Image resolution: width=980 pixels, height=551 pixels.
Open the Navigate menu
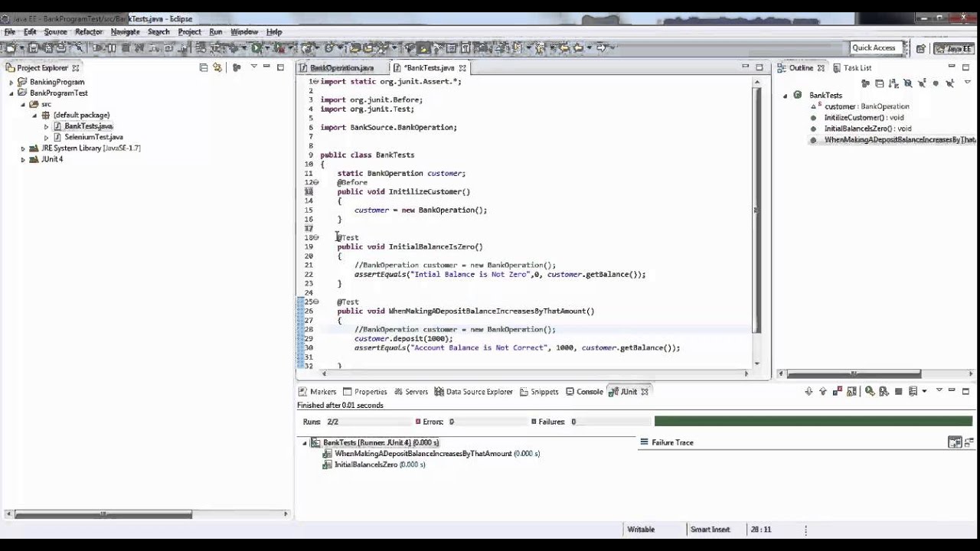(125, 32)
